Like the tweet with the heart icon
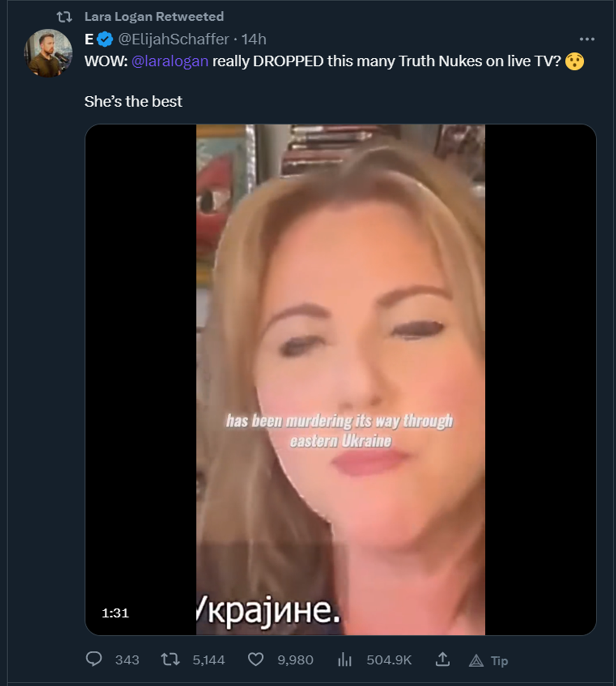616x686 pixels. tap(256, 659)
